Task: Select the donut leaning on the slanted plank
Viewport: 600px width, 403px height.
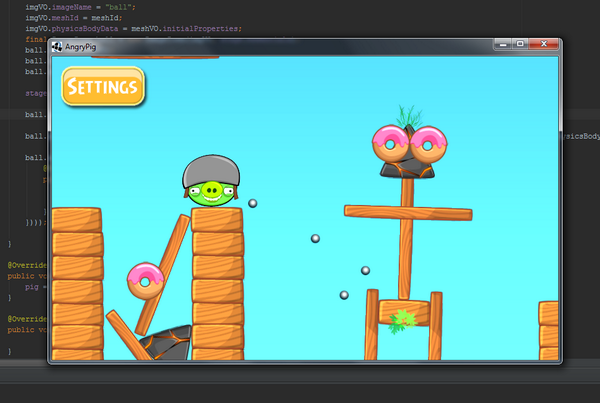Action: [145, 281]
